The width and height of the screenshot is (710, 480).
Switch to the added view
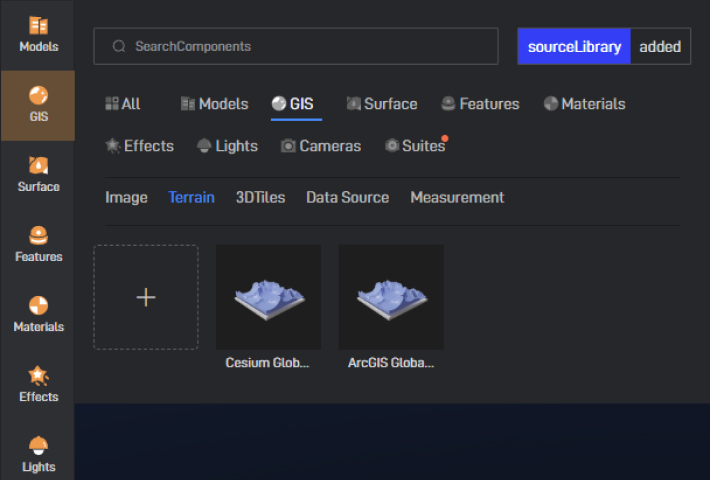pos(660,46)
